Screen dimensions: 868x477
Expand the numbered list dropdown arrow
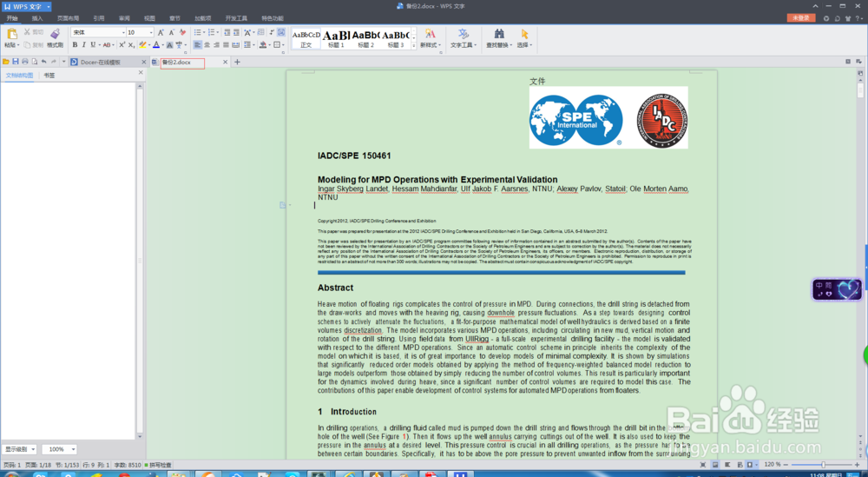[218, 33]
